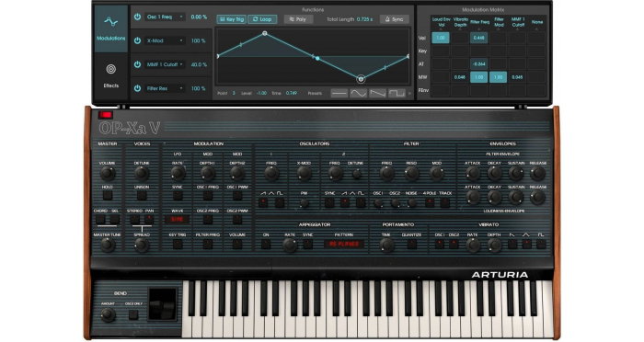
Task: Turn on the Arpeggiator On button
Action: point(266,245)
